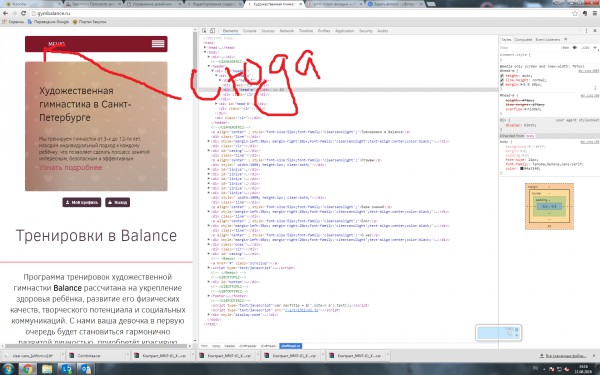Viewport: 600px width, 375px height.
Task: Open Chrome from the Windows taskbar
Action: pos(27,369)
